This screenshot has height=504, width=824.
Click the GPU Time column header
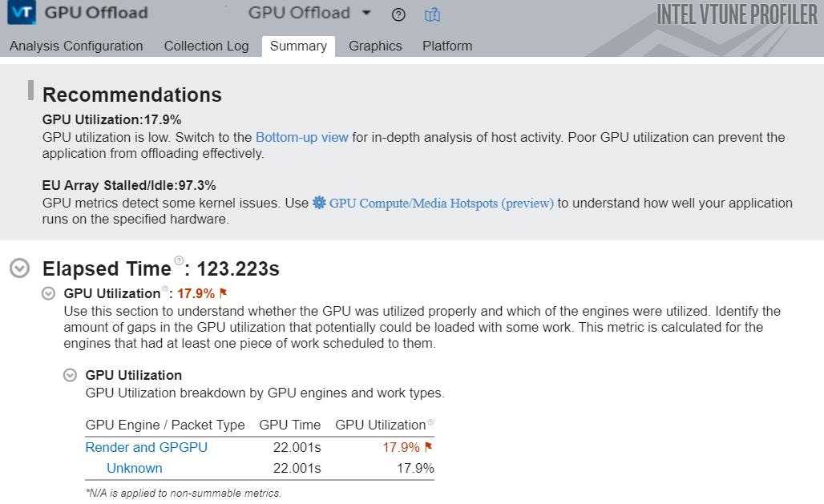coord(289,425)
